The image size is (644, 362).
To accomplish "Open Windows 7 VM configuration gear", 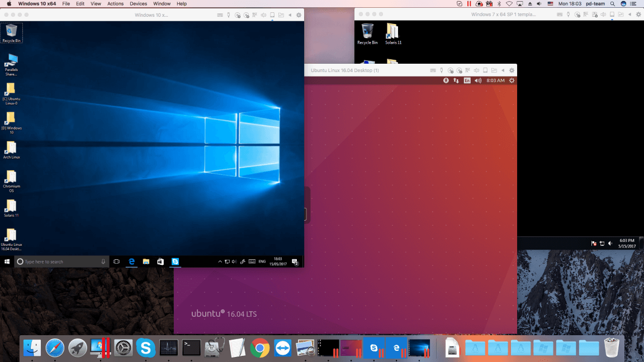I will coord(638,15).
